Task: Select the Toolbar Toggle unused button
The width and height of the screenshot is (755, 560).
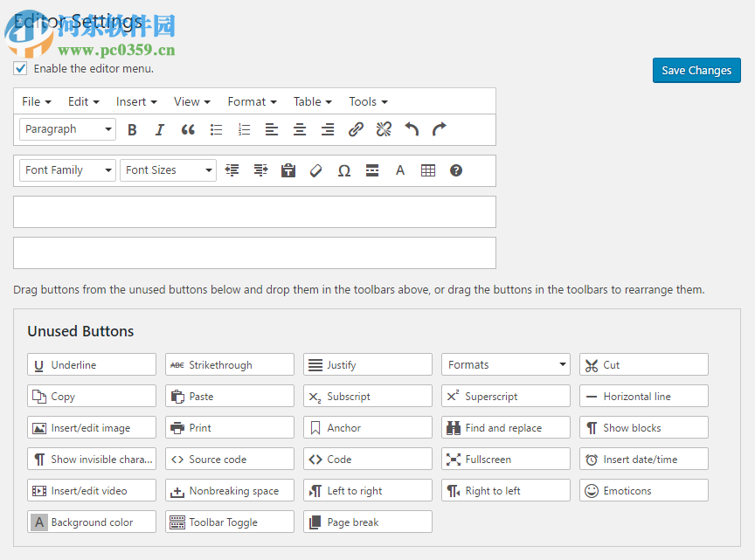Action: click(x=230, y=522)
